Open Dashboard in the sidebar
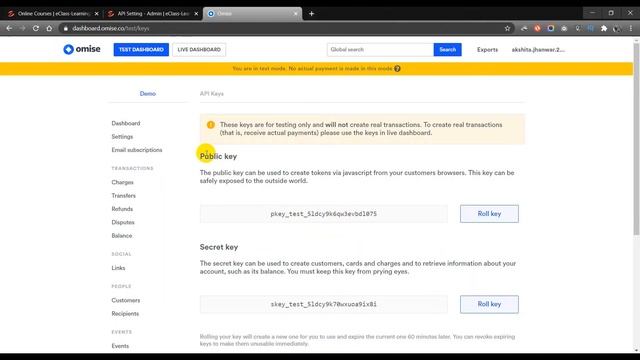 [x=126, y=123]
